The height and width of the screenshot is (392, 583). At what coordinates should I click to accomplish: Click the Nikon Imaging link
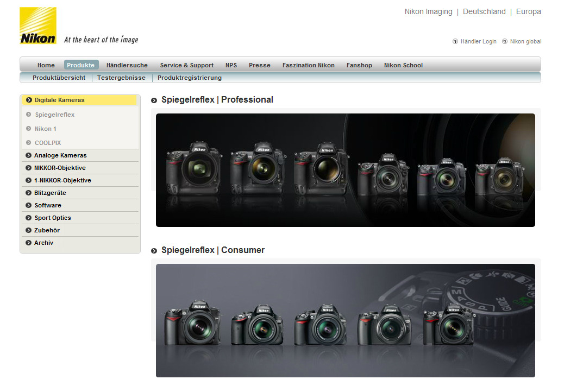click(x=428, y=11)
